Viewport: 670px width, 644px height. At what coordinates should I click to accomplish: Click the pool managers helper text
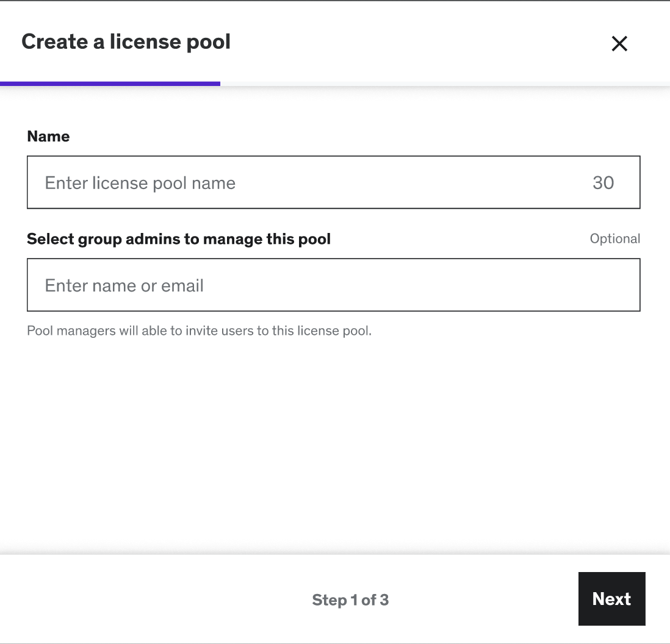pos(199,331)
